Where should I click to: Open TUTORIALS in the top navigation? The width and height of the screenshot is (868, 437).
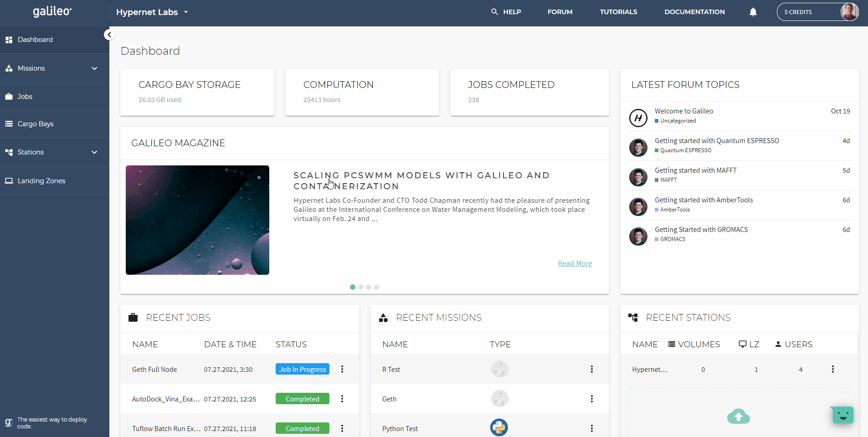618,12
